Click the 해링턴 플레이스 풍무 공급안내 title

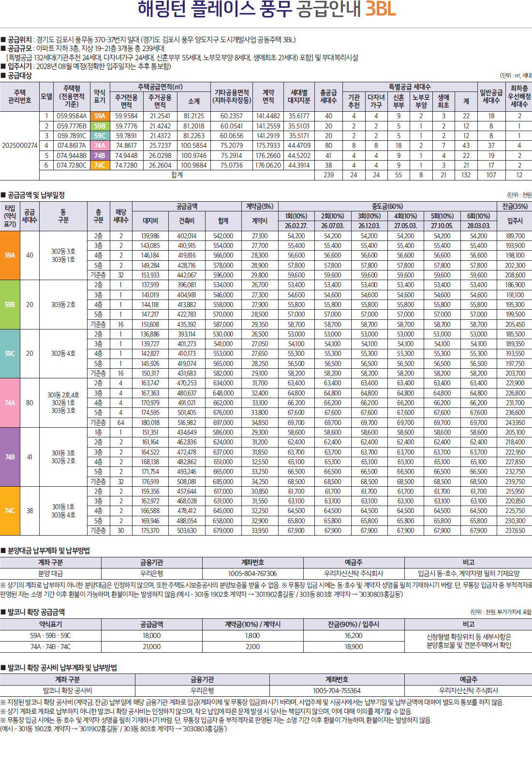[x=267, y=9]
